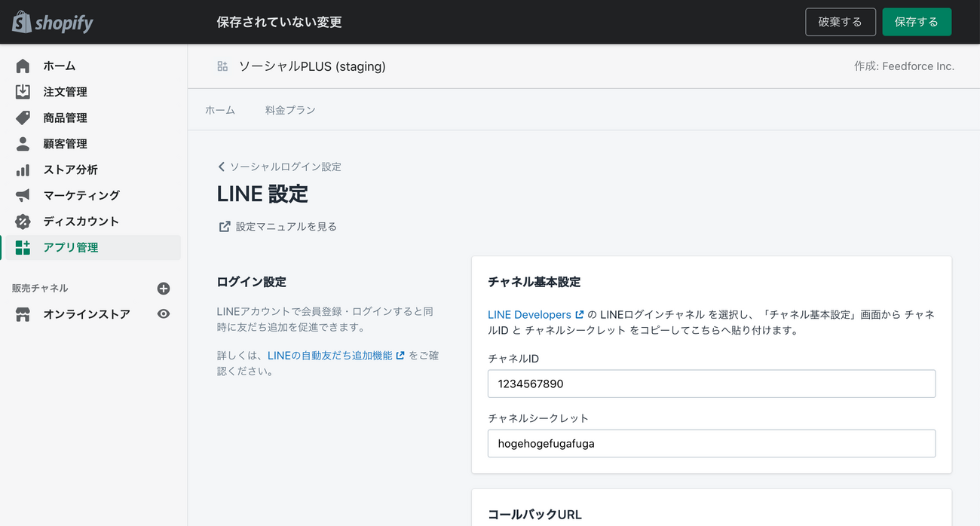The image size is (980, 526).
Task: Switch to the 料金プラン tab
Action: pos(290,110)
